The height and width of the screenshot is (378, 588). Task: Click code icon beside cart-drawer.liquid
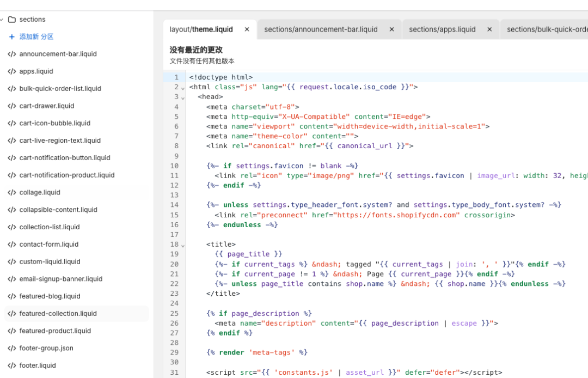click(x=12, y=106)
